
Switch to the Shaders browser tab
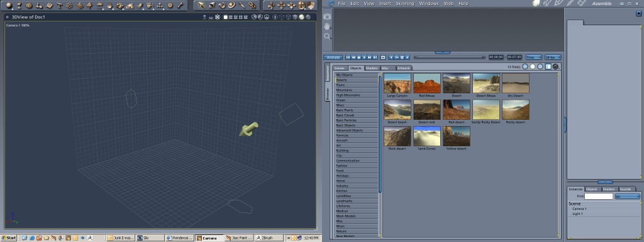coord(372,68)
